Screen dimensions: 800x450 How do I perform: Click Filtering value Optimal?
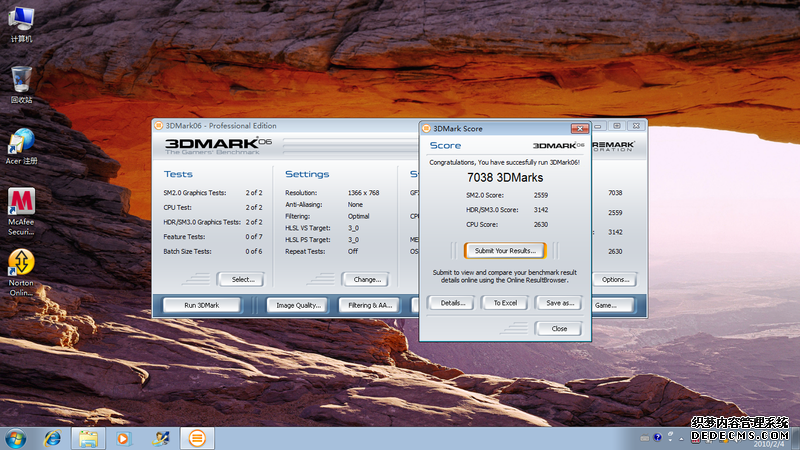pyautogui.click(x=358, y=216)
